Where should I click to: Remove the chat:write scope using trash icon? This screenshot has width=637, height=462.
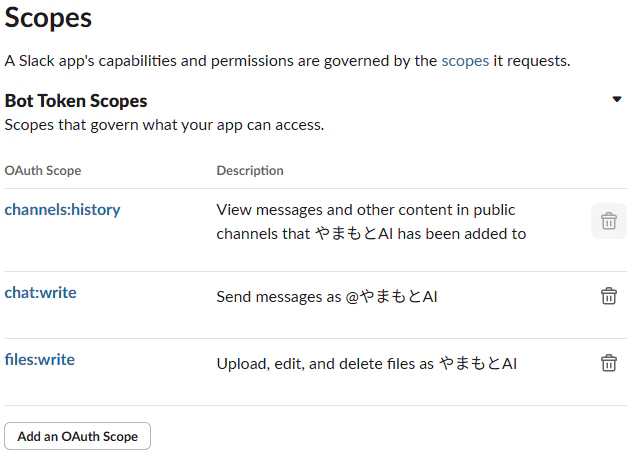609,296
